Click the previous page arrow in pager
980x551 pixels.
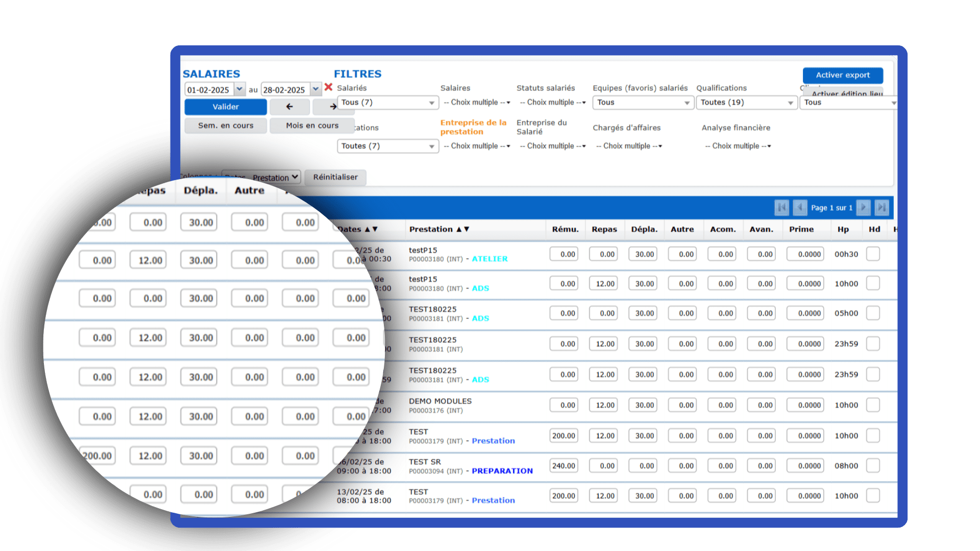click(x=800, y=208)
